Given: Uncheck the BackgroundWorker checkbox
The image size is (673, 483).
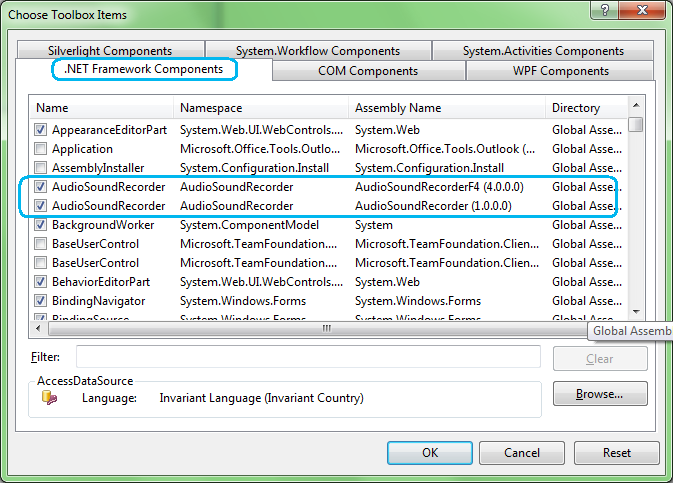Looking at the screenshot, I should tap(40, 225).
